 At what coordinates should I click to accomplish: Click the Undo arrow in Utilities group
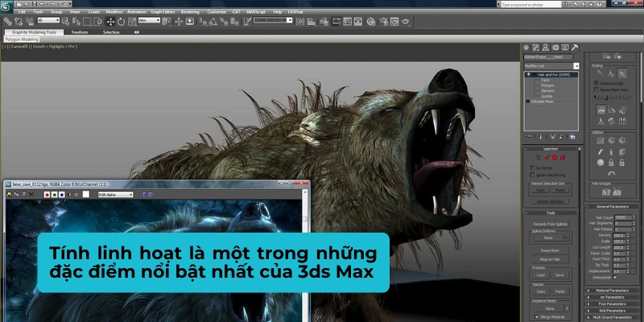612,173
